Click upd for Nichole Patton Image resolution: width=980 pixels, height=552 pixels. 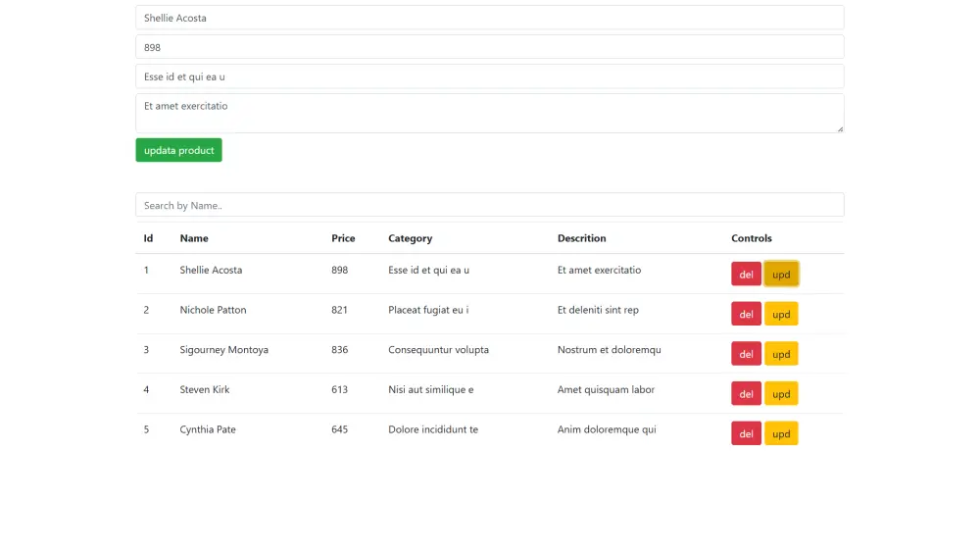click(x=781, y=314)
